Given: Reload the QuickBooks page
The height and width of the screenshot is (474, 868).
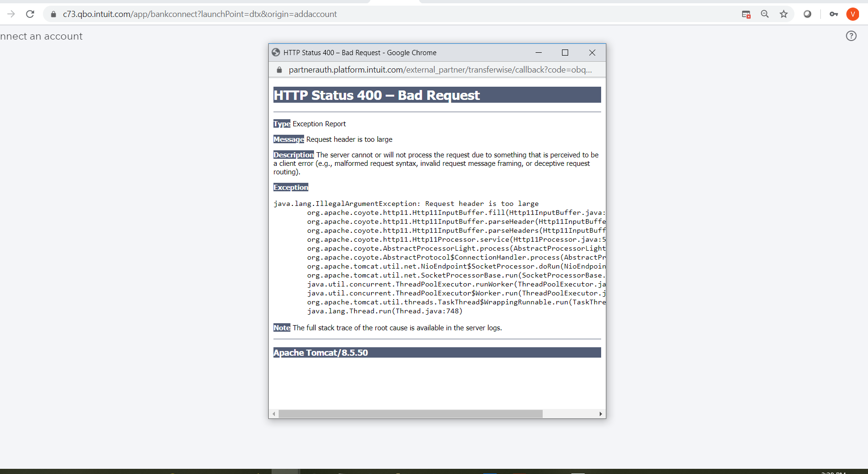Looking at the screenshot, I should [x=30, y=14].
